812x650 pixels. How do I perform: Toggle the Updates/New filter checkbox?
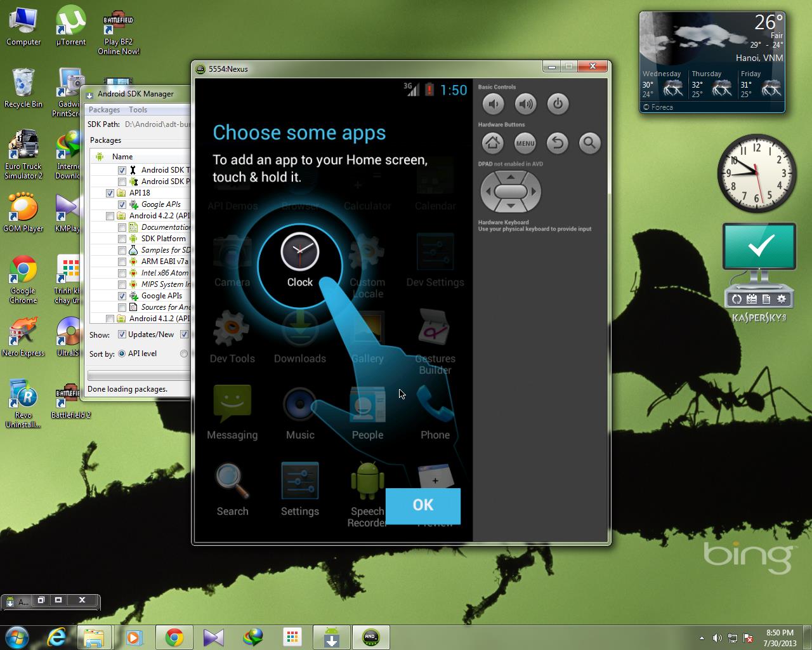click(122, 335)
